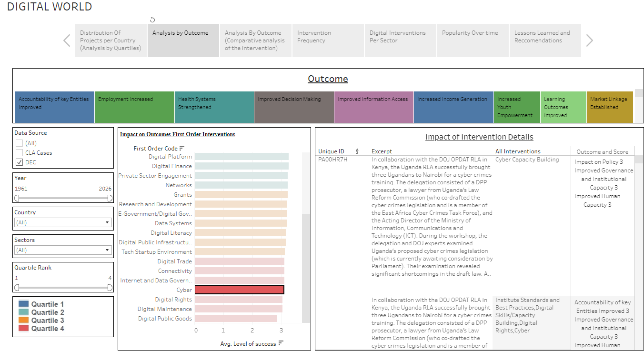Click 'Digital Rights' row label
This screenshot has width=644, height=351.
click(173, 300)
